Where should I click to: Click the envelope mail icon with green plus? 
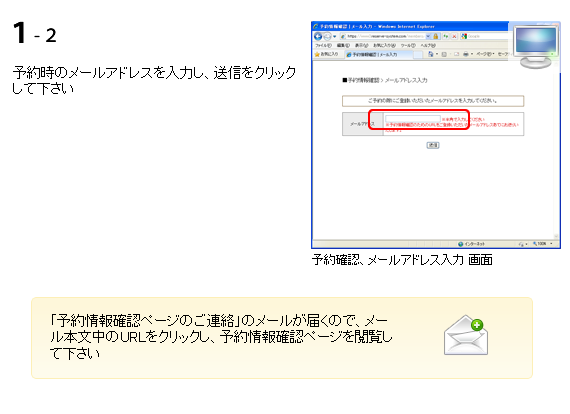[x=466, y=335]
